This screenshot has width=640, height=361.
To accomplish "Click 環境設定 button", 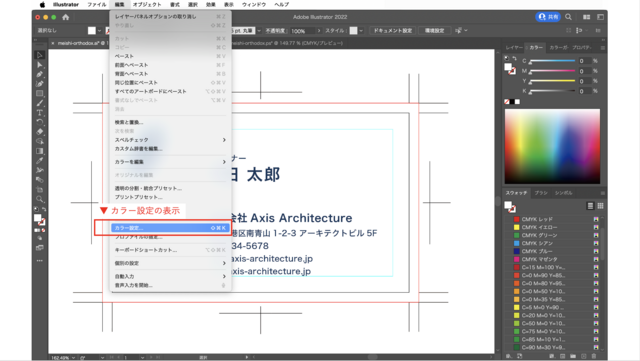I will pyautogui.click(x=434, y=31).
